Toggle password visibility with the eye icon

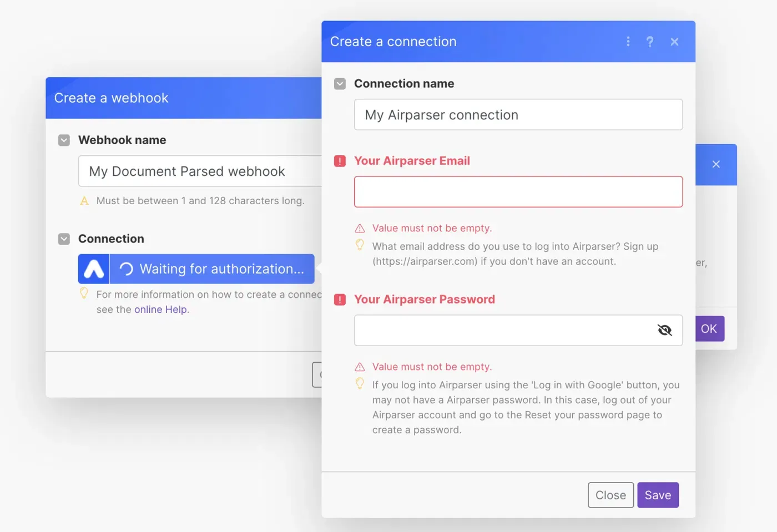click(664, 331)
